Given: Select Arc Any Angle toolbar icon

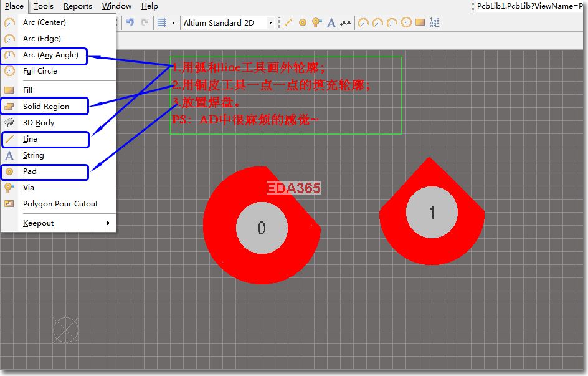Looking at the screenshot, I should point(392,23).
